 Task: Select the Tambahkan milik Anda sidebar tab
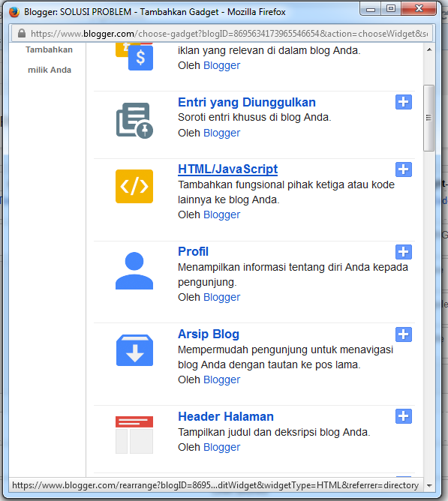[50, 60]
